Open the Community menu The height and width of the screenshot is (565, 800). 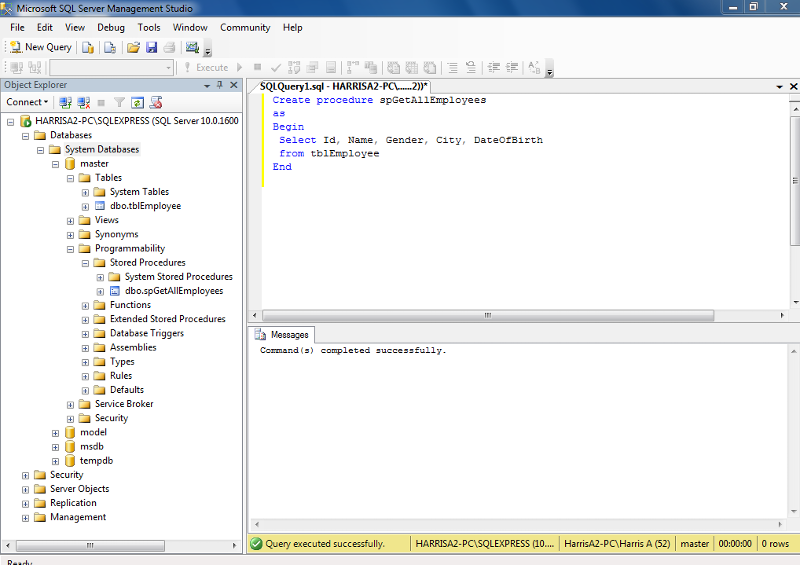(x=245, y=28)
